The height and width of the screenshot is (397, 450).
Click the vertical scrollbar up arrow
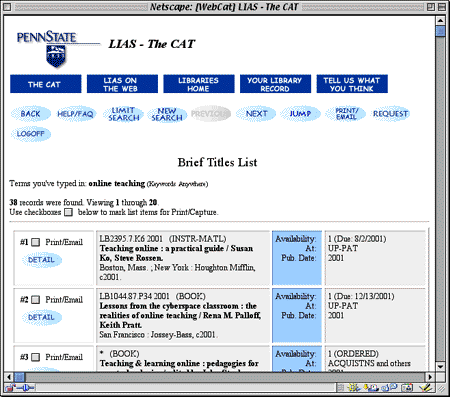click(x=440, y=20)
